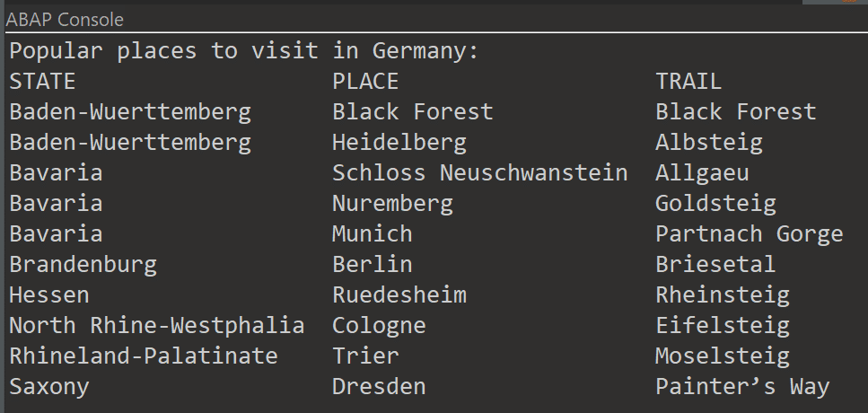The image size is (868, 413).
Task: Click the PLACE column header
Action: click(365, 81)
